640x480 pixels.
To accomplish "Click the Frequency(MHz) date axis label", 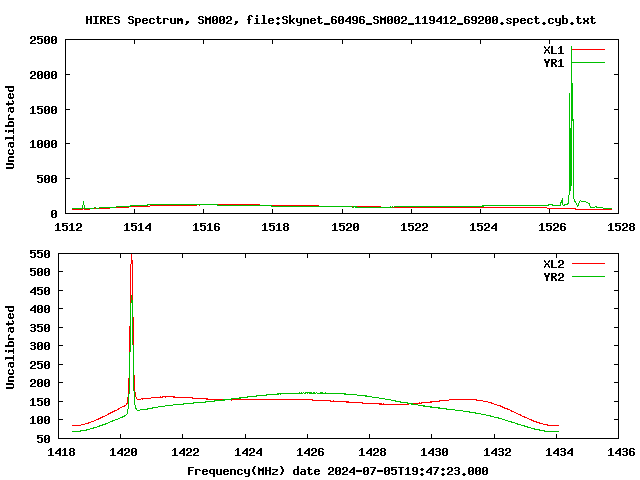I will click(338, 471).
